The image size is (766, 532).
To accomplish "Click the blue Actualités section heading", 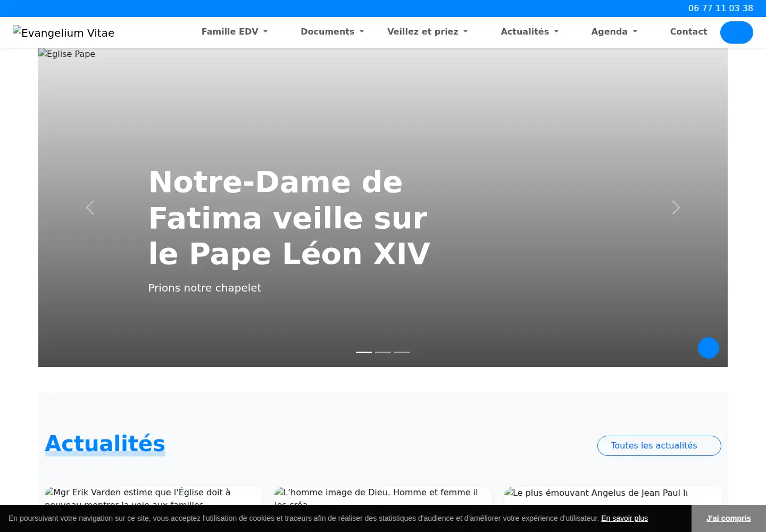I will (105, 444).
